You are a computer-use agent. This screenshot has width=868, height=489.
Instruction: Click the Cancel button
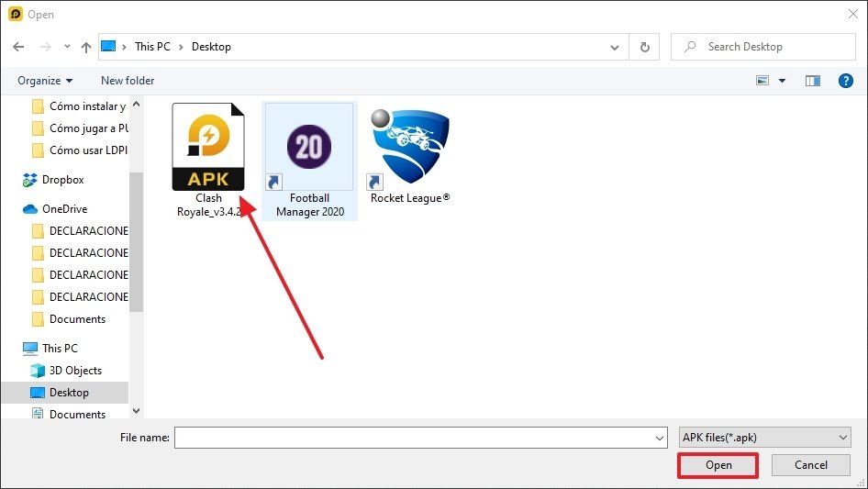[810, 465]
